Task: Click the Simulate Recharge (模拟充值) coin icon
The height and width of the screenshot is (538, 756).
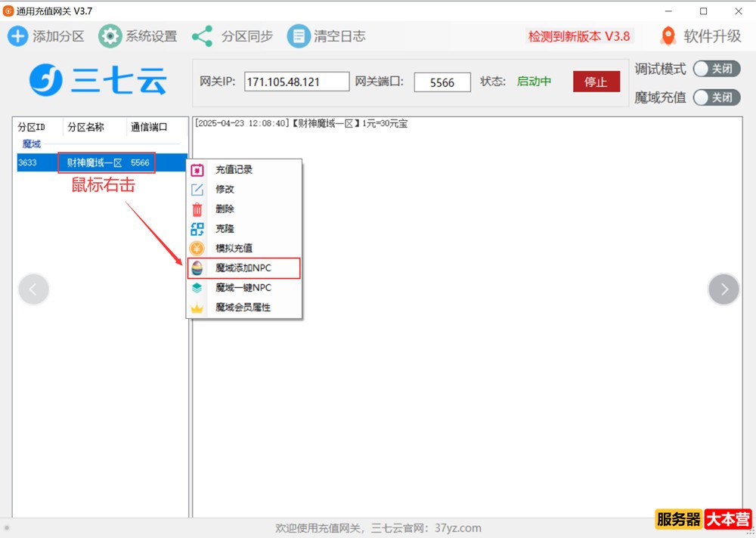Action: pyautogui.click(x=197, y=249)
